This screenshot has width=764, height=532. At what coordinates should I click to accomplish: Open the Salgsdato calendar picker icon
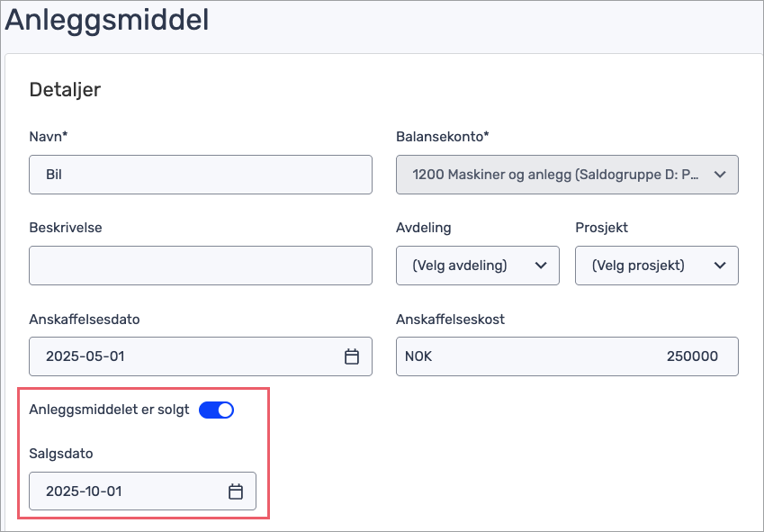click(236, 491)
